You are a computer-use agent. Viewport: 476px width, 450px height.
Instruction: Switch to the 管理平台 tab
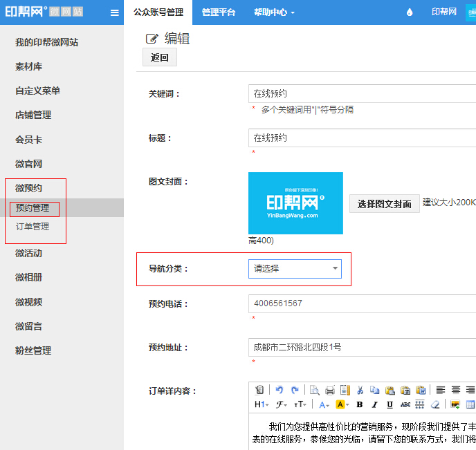(x=219, y=12)
